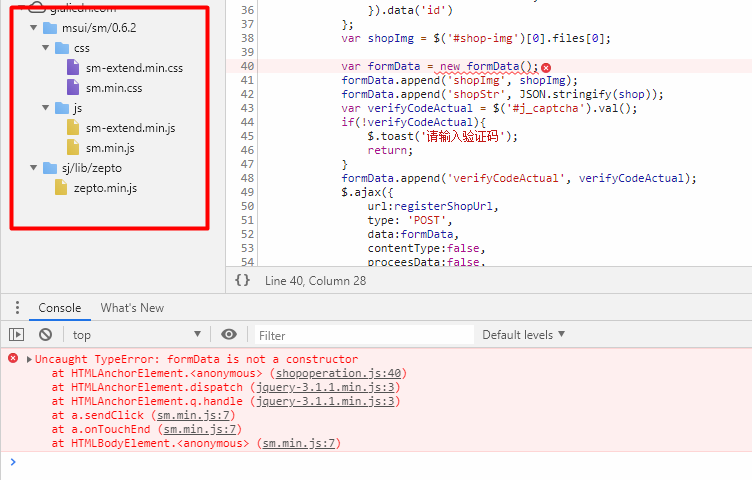Open sm-extend.min.js in the file tree

130,128
